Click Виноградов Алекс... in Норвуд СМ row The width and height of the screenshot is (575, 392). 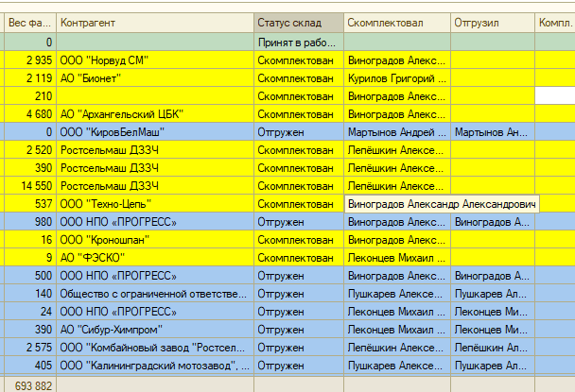(397, 60)
